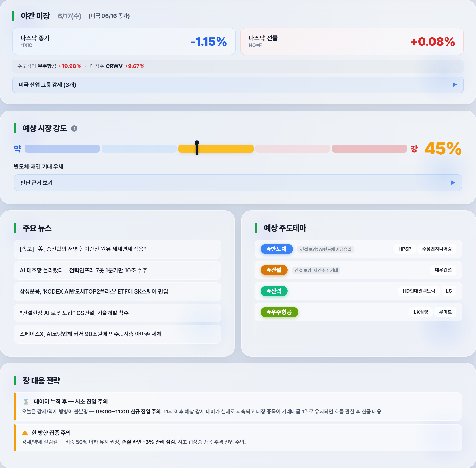Expand 미국 산업 그룹 강세 (3개) arrow
476x468 pixels.
pos(455,85)
